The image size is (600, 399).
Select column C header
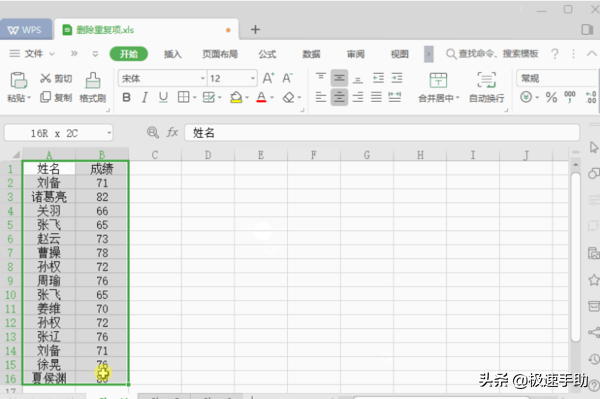point(155,155)
